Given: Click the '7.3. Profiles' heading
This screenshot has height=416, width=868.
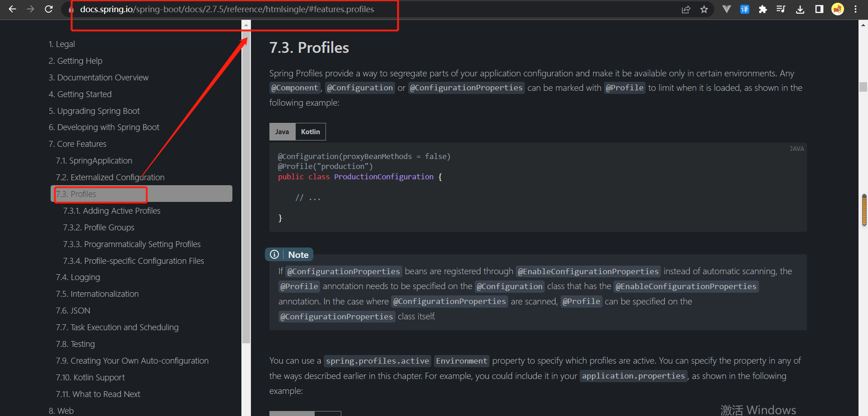Looking at the screenshot, I should 309,47.
